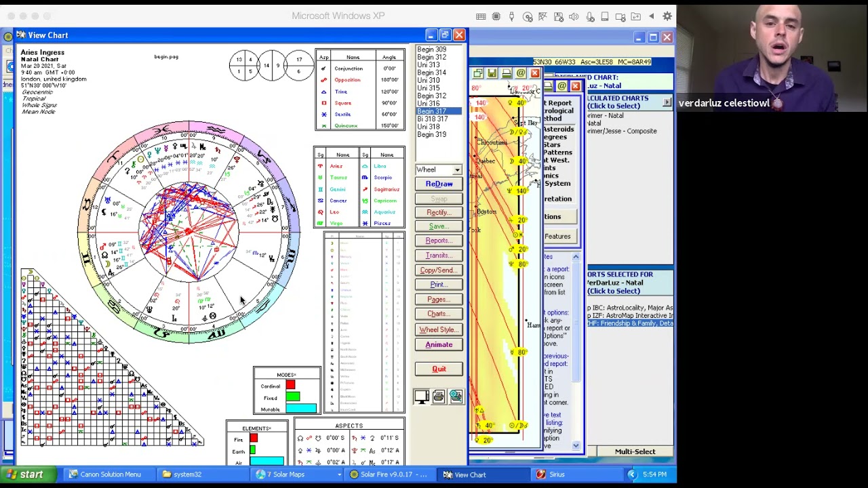
Task: Select the AstroLocality, Major report row
Action: point(630,308)
